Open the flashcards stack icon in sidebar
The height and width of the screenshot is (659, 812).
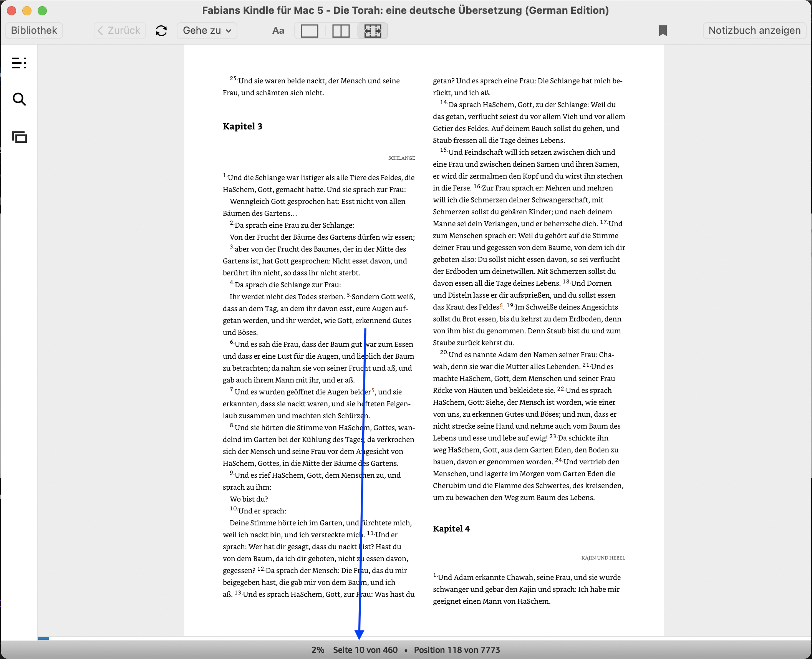tap(19, 137)
